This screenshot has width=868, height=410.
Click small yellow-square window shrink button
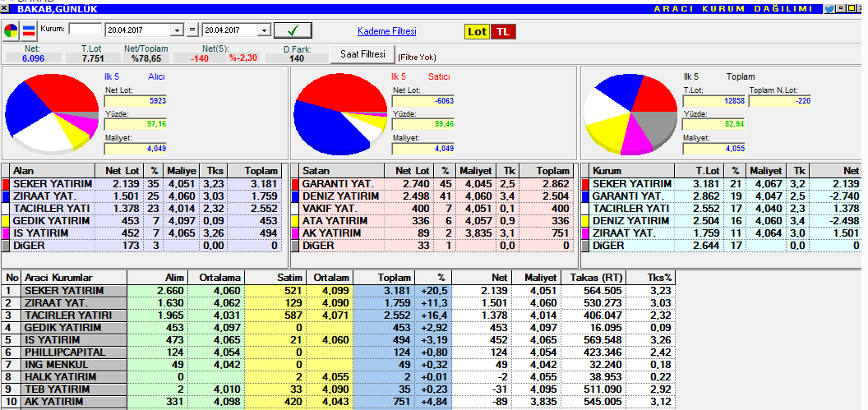[x=840, y=8]
